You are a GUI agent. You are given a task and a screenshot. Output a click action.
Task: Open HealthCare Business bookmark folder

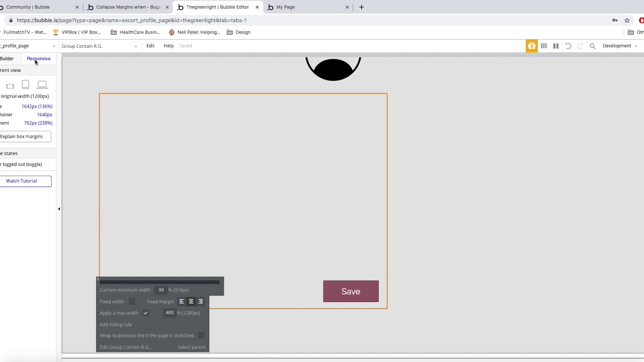135,32
